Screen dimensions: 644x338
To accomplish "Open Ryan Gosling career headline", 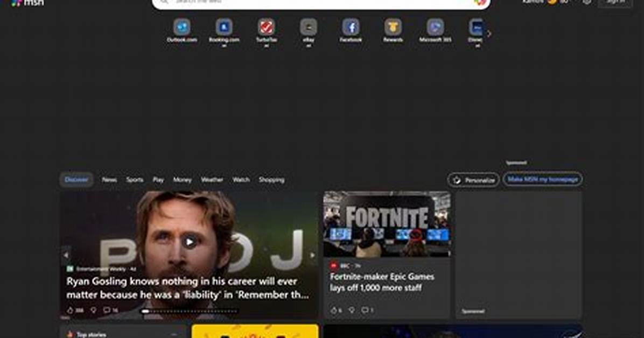I will click(188, 288).
